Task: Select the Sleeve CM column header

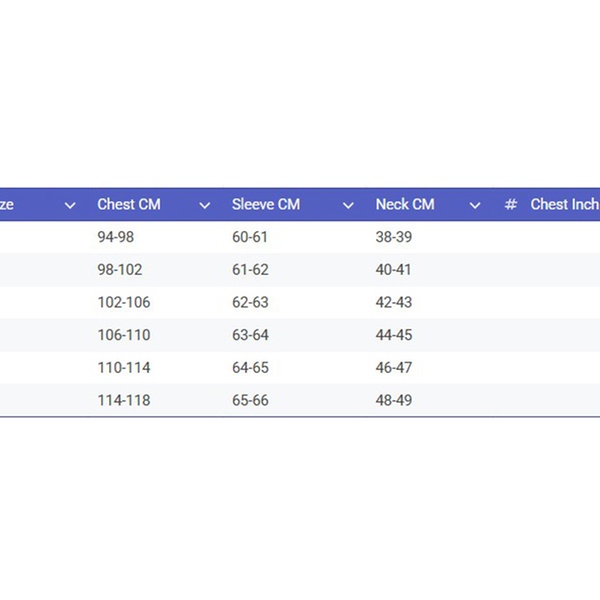Action: pyautogui.click(x=266, y=205)
